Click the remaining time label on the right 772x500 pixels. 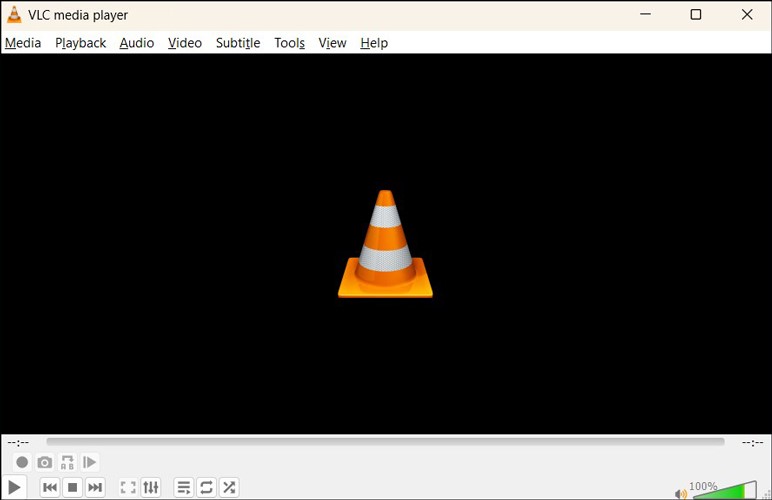click(x=752, y=442)
